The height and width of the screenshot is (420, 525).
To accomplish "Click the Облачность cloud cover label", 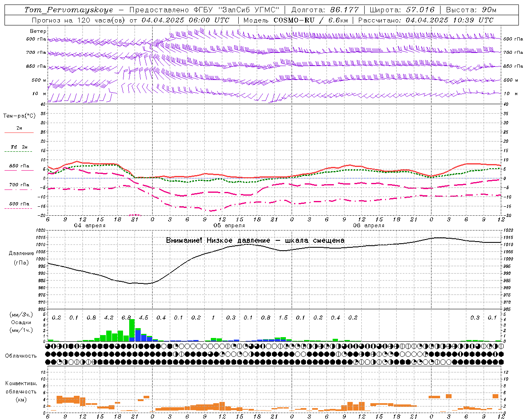I will (21, 356).
